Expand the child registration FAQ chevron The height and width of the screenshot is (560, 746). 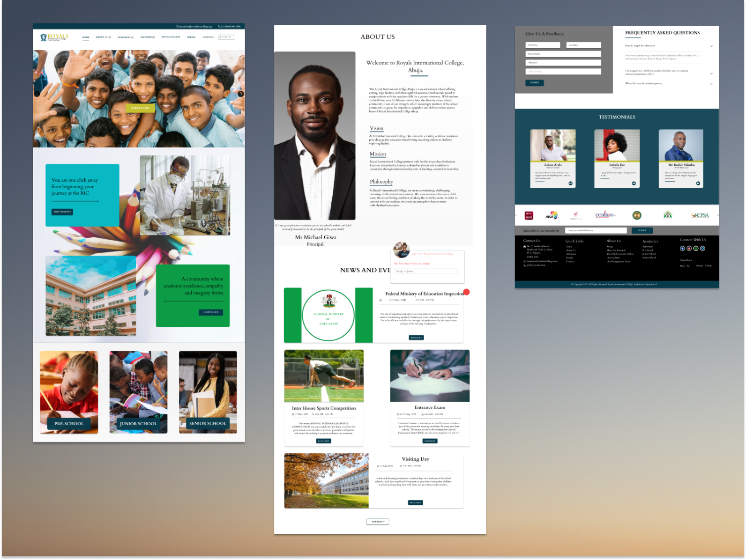pyautogui.click(x=711, y=74)
